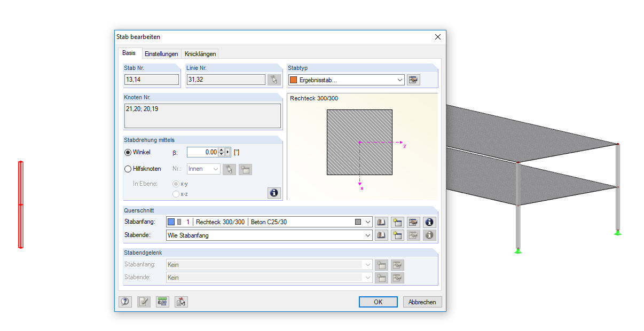The image size is (644, 331).
Task: Switch to the Basis tab
Action: tap(129, 53)
